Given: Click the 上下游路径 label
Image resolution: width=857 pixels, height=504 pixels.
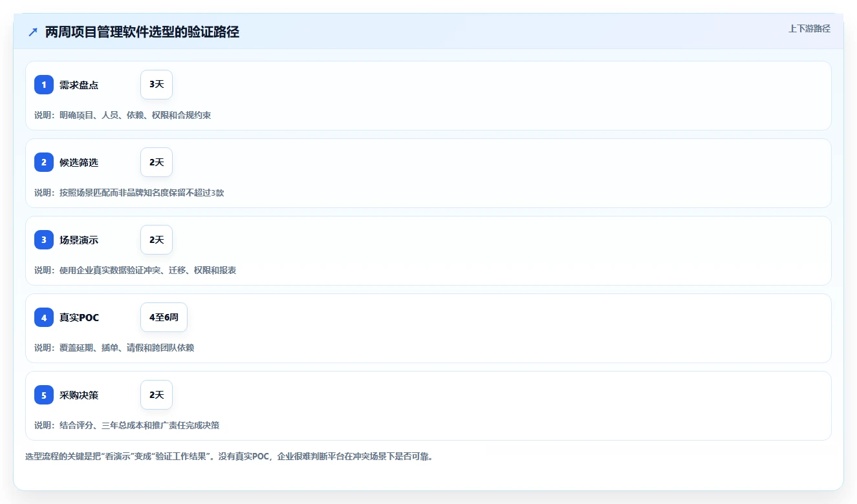Looking at the screenshot, I should [809, 28].
